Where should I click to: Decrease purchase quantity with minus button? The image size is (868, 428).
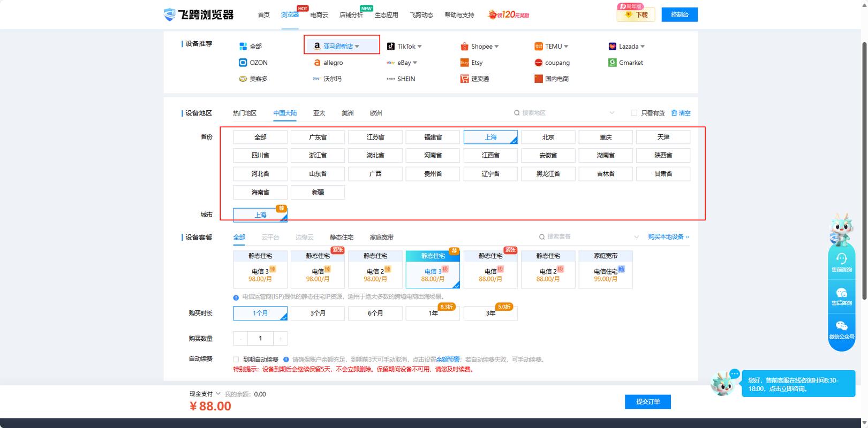[x=240, y=338]
